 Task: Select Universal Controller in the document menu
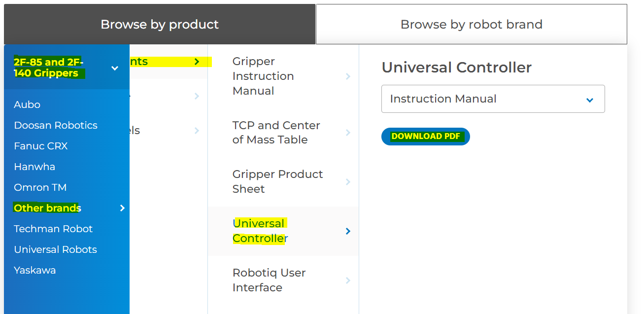pos(260,231)
